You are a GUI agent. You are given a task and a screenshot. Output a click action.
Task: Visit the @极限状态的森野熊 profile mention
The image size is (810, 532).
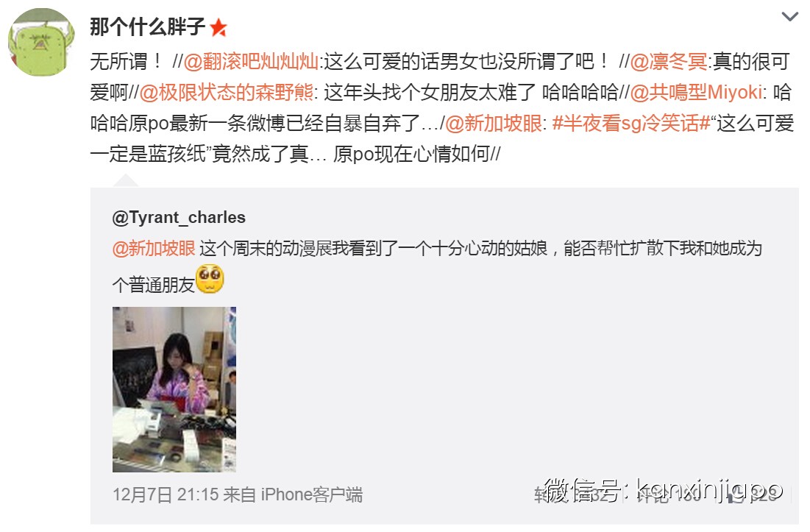point(227,93)
